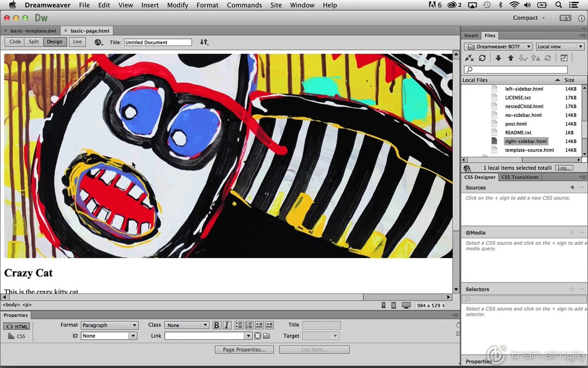Open the Local view dropdown
The image size is (588, 368).
(x=560, y=47)
